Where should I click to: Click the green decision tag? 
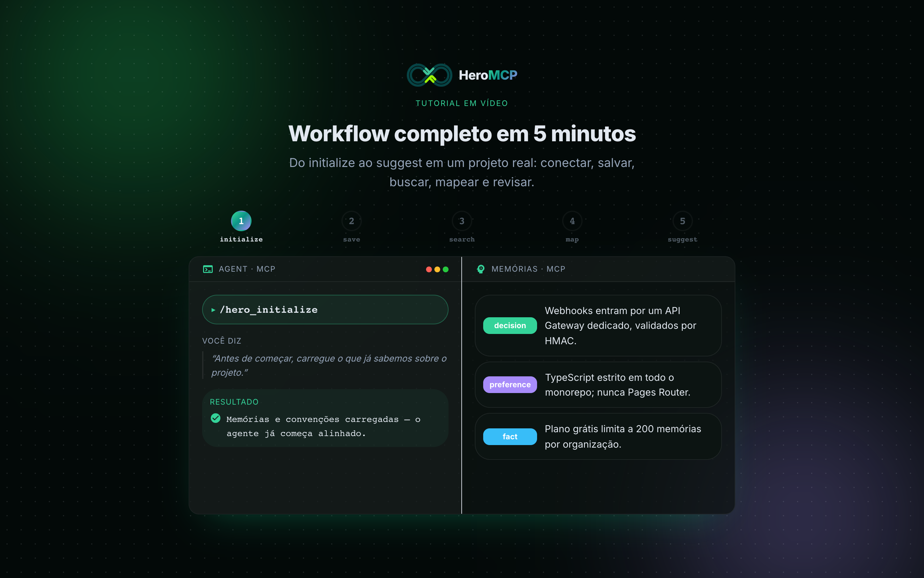(x=510, y=326)
